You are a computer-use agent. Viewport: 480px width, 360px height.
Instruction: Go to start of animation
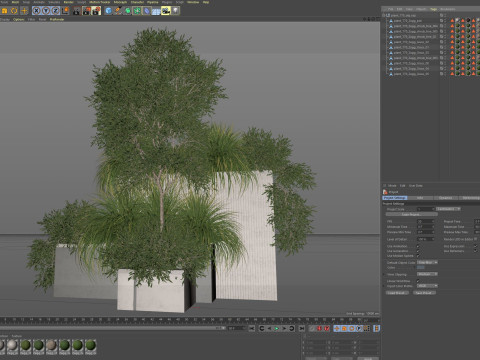click(x=252, y=329)
